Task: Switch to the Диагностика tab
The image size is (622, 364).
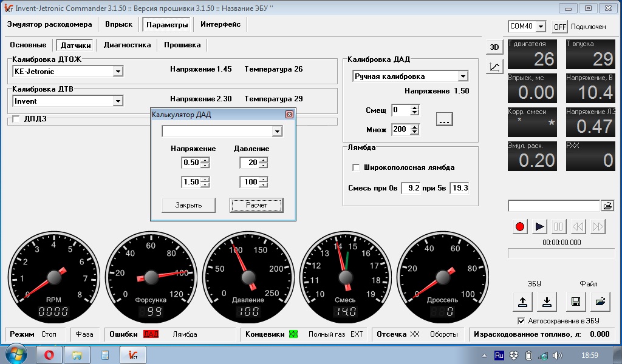Action: pos(128,45)
